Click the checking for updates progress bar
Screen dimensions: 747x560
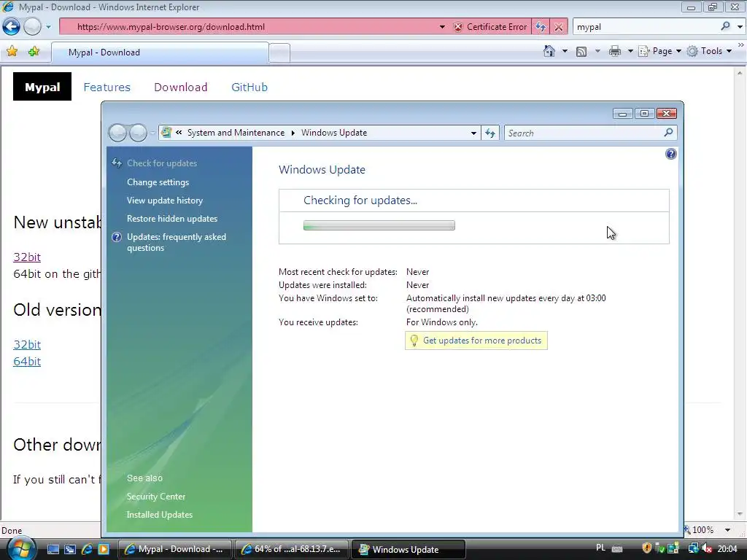pos(379,225)
